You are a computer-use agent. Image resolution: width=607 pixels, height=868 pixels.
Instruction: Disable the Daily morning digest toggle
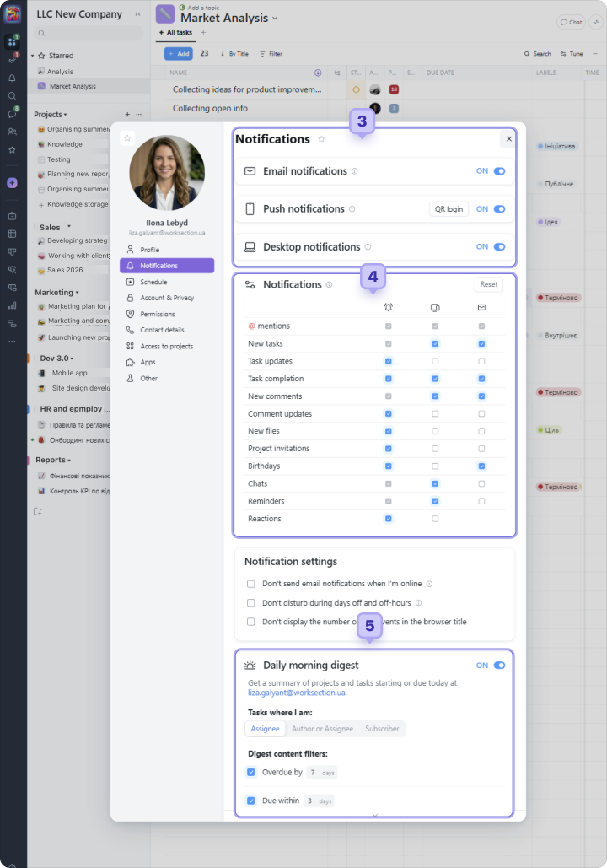[x=499, y=666]
